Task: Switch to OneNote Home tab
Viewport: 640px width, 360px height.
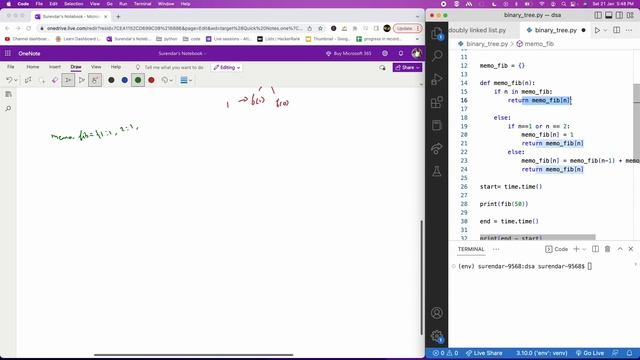Action: click(33, 67)
